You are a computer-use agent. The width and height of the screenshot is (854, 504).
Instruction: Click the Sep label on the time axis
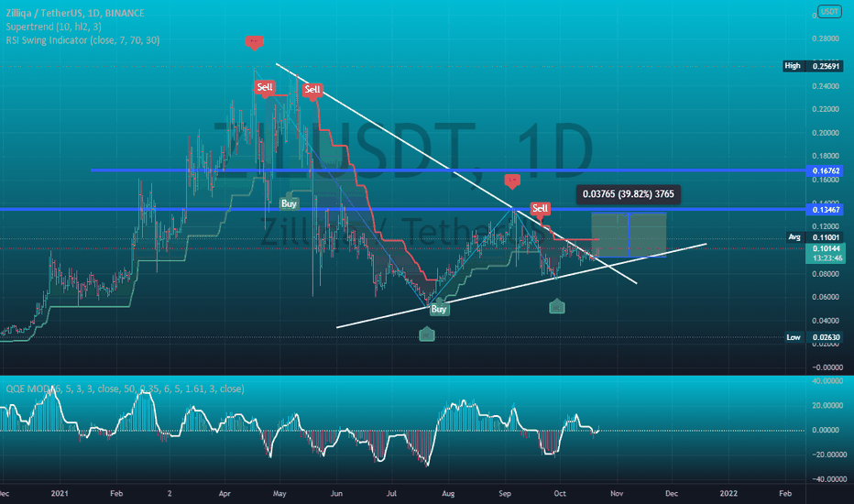(505, 494)
